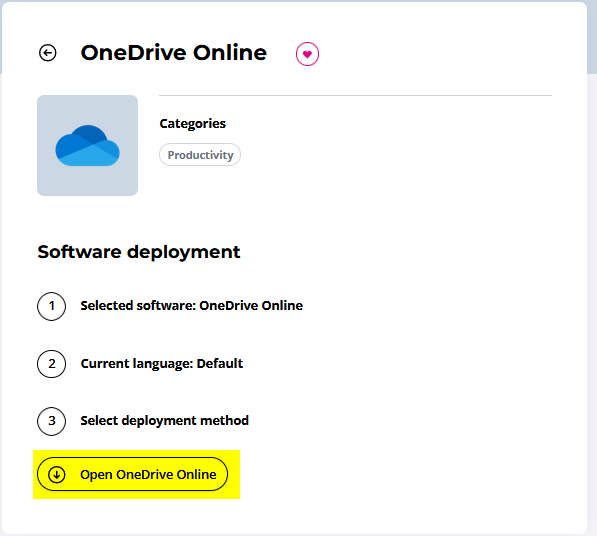Click the Open OneDrive Online button
This screenshot has height=536, width=597.
pyautogui.click(x=132, y=474)
